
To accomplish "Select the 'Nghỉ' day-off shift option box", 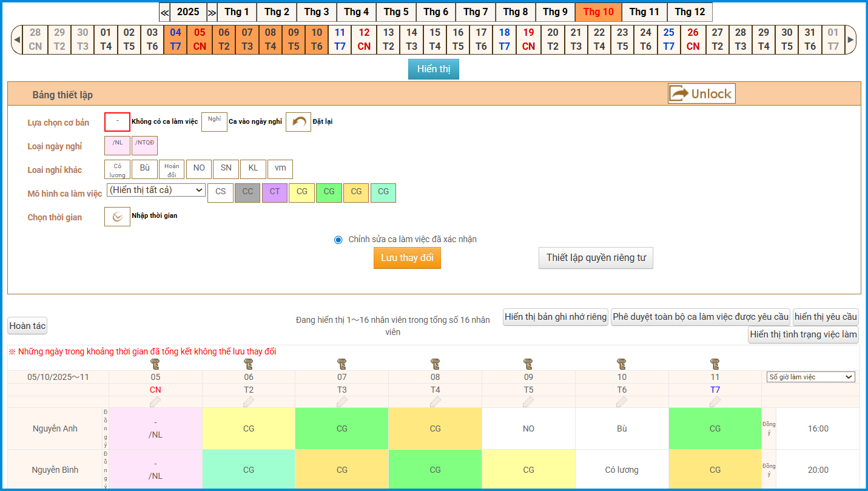I will pos(214,122).
